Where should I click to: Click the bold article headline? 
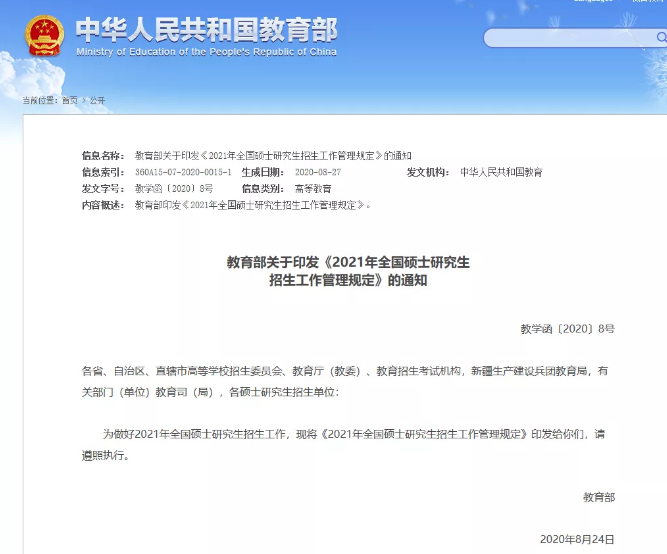point(348,271)
